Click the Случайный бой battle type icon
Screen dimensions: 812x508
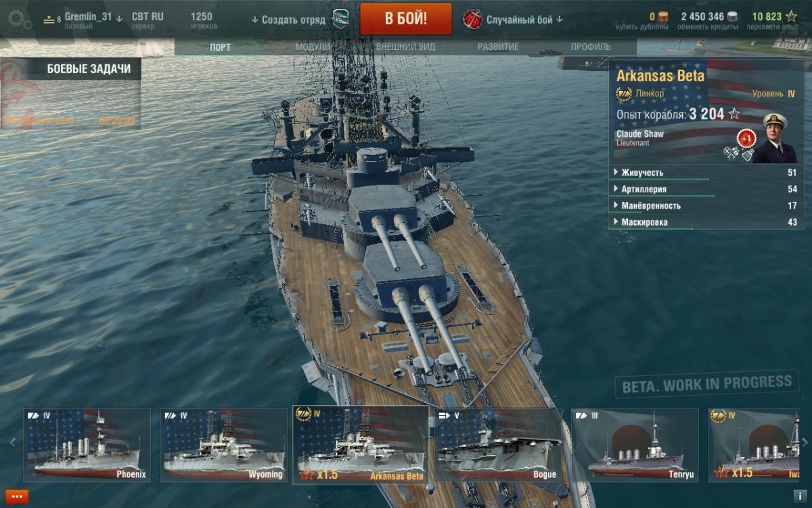point(472,20)
